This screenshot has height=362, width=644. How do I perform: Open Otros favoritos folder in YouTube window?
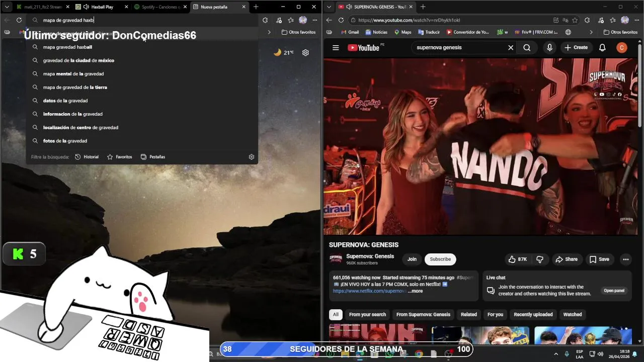[620, 32]
